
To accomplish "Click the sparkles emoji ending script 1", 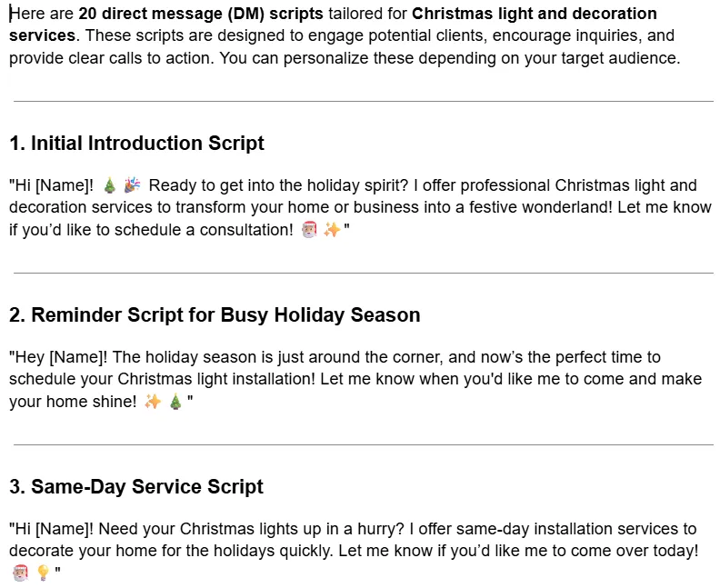I will [x=332, y=230].
